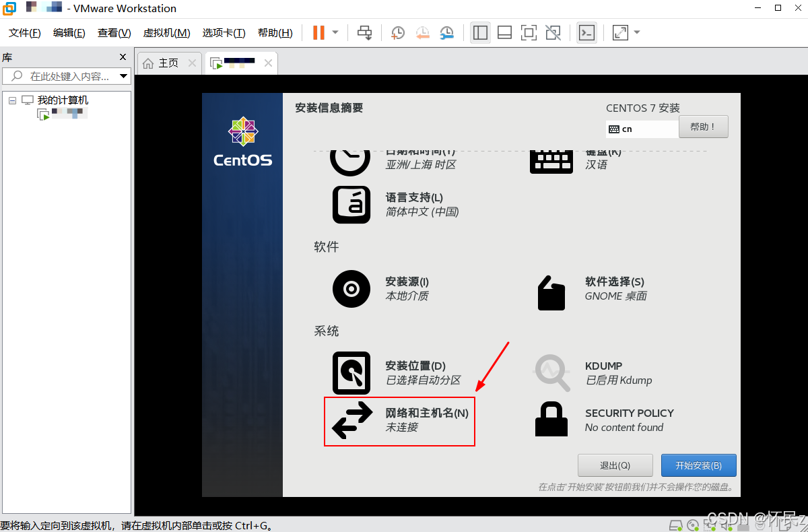Open the 帮助(H) menu
808x532 pixels.
(x=275, y=33)
